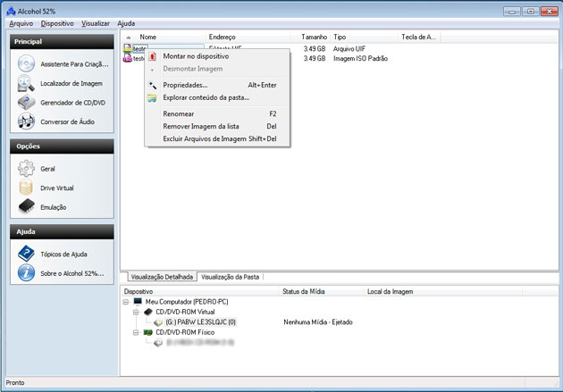Open Geral options link
The width and height of the screenshot is (563, 392).
click(x=47, y=169)
